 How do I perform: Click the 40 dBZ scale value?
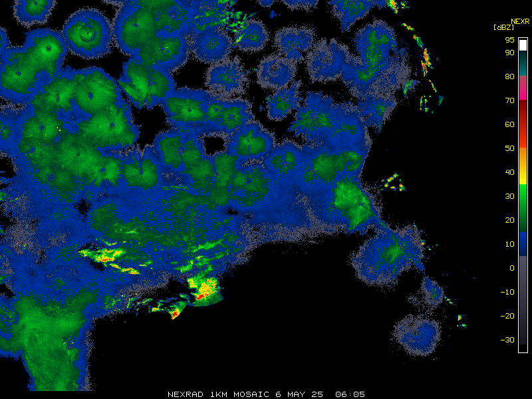(x=509, y=172)
